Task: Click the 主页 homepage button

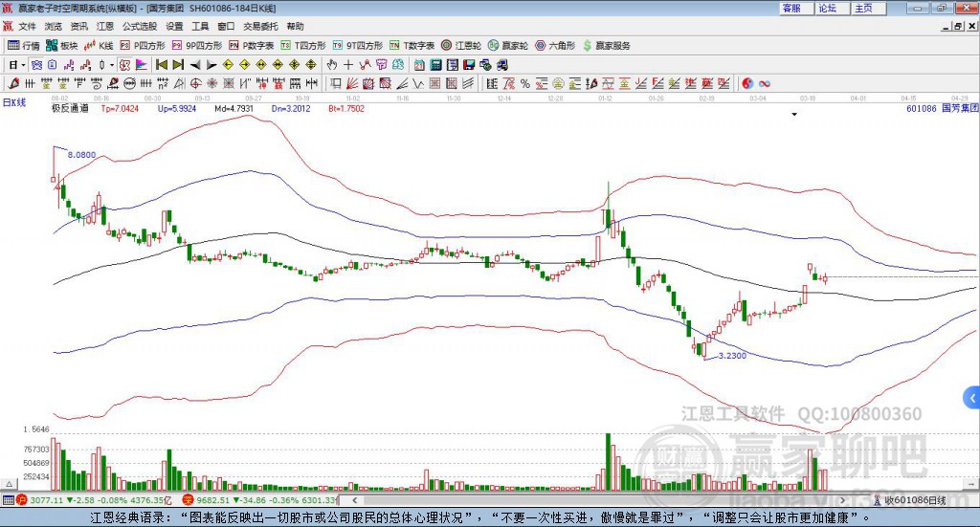Action: click(868, 8)
